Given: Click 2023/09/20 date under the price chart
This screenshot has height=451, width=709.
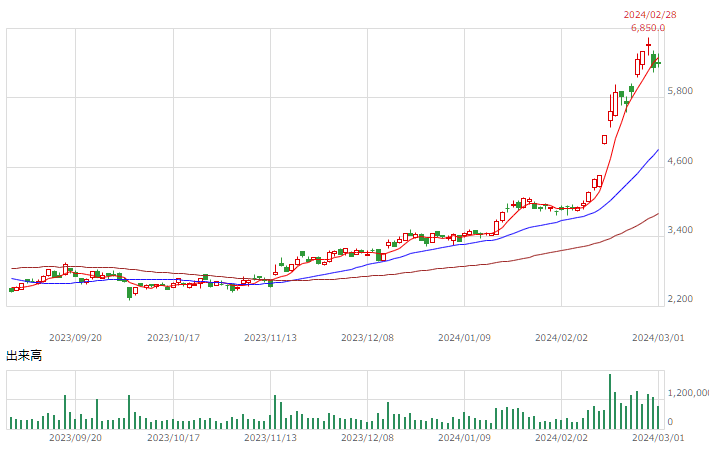Looking at the screenshot, I should (x=76, y=338).
